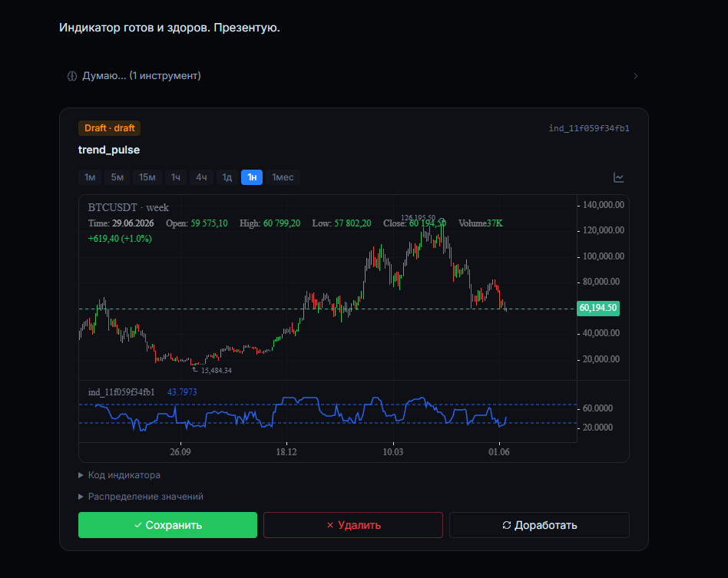Screen dimensions: 728x578
Task: Click the 01.06 date on the time axis
Action: point(499,451)
